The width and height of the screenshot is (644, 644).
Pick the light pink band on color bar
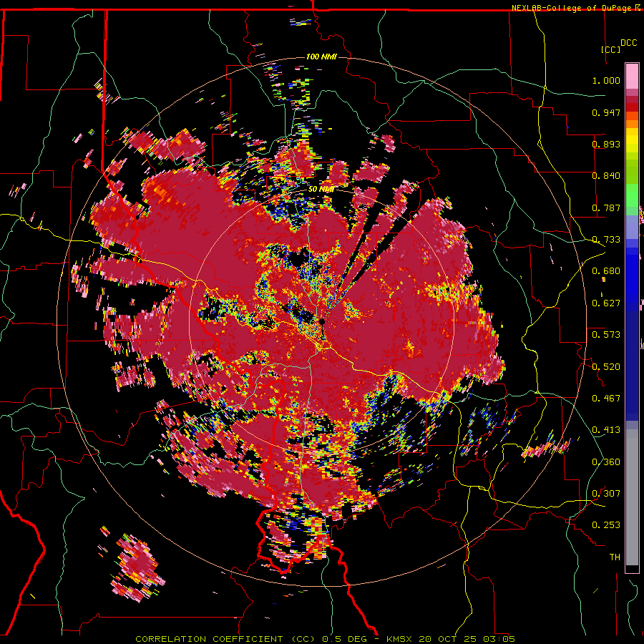coord(632,77)
